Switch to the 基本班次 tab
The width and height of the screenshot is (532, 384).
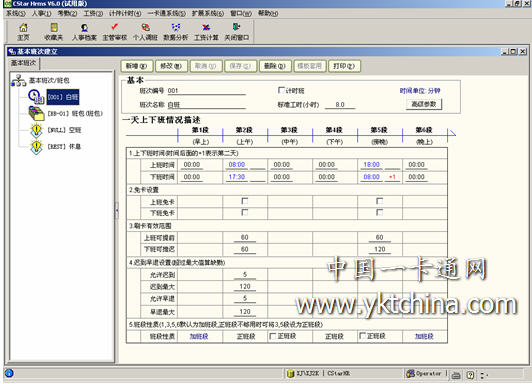click(x=23, y=63)
